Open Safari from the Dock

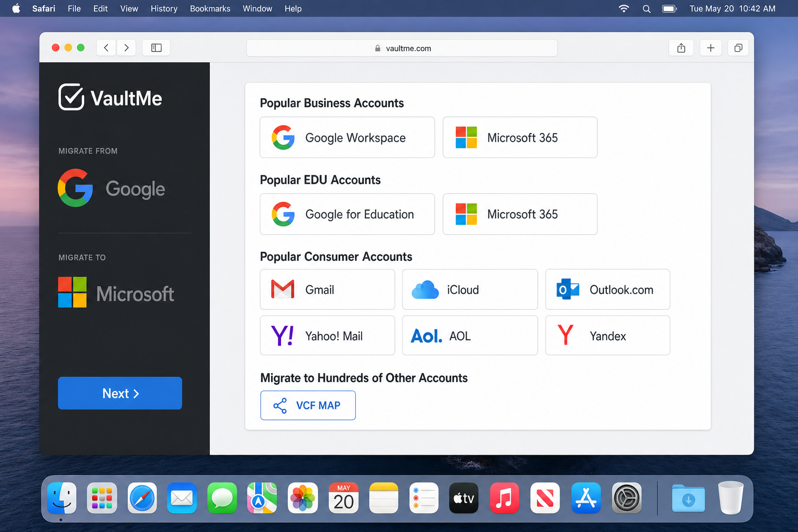point(142,498)
